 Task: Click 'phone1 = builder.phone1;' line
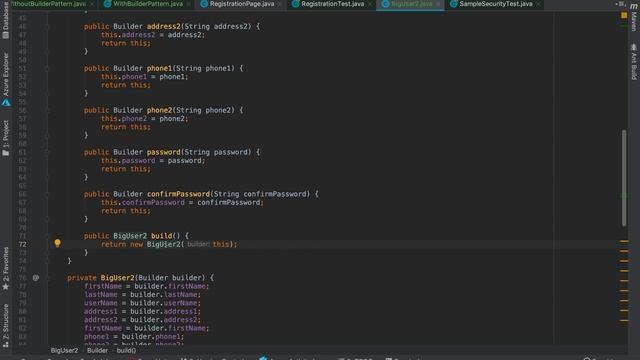(x=134, y=337)
